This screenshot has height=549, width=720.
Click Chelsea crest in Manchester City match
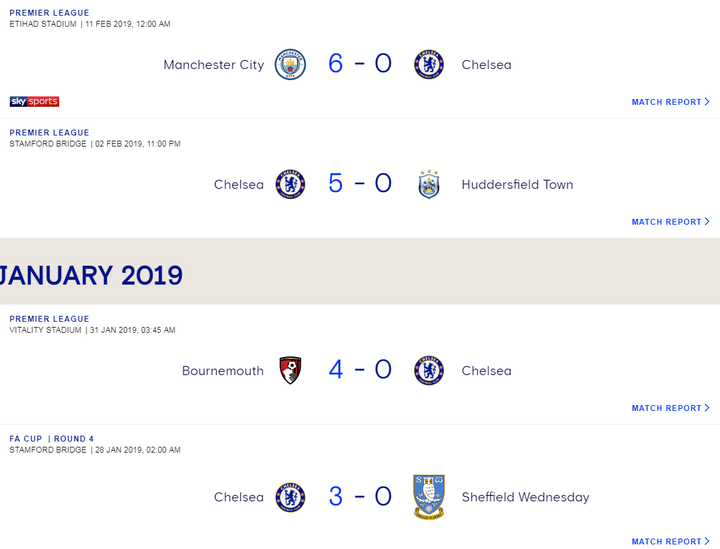pyautogui.click(x=429, y=64)
